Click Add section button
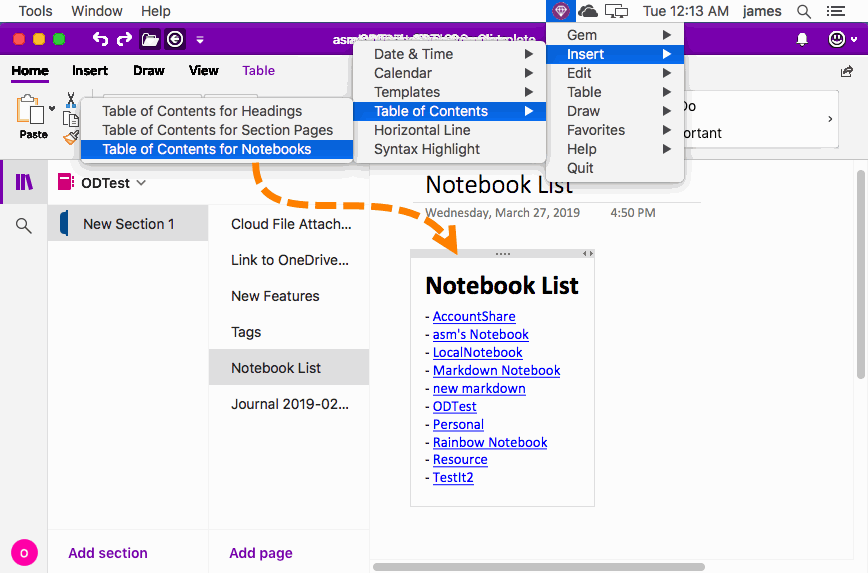Image resolution: width=868 pixels, height=573 pixels. [108, 553]
